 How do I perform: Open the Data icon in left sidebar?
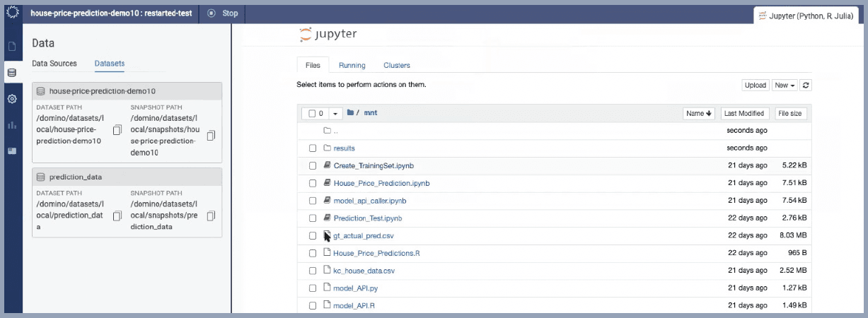(11, 72)
